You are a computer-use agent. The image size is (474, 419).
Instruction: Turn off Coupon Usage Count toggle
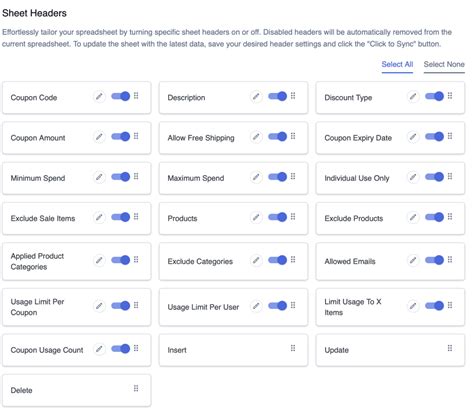pos(120,349)
